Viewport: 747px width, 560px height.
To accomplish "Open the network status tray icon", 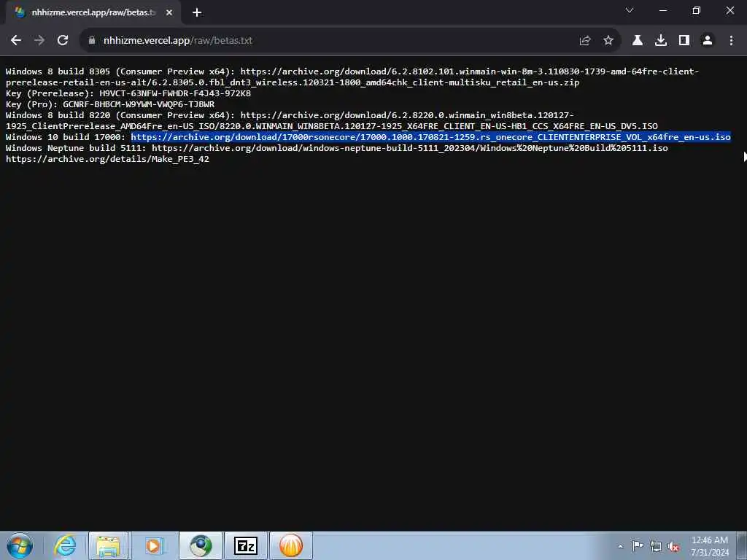I will tap(656, 547).
